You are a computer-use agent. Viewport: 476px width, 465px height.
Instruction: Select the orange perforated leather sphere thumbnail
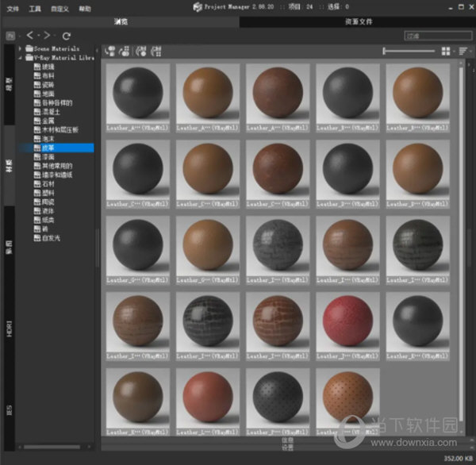347,402
